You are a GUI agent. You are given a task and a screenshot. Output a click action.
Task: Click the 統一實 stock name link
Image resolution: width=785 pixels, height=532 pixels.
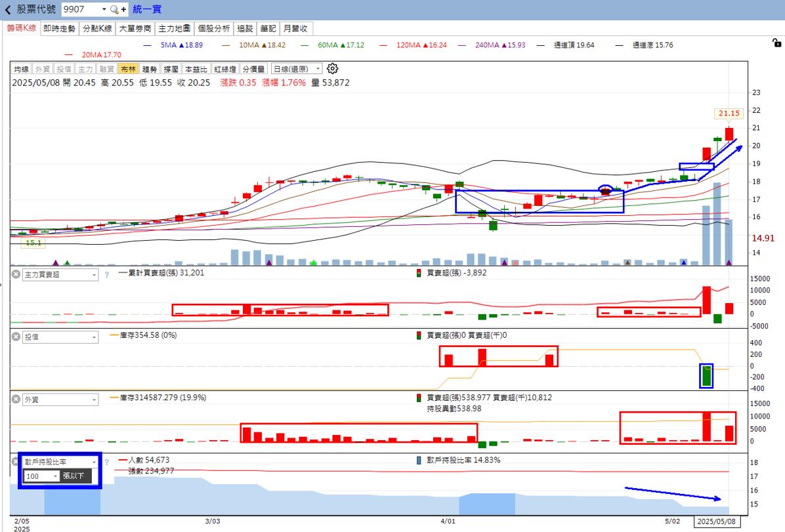[146, 9]
